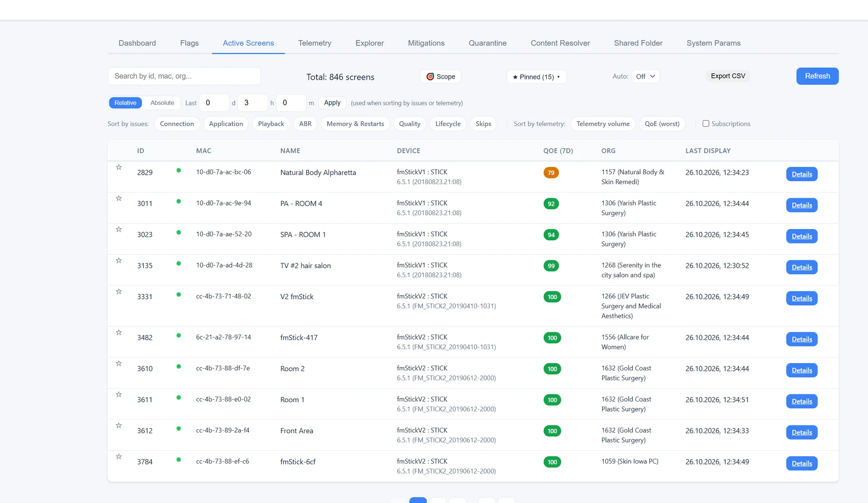868x503 pixels.
Task: Switch to the Telemetry tab
Action: (314, 43)
